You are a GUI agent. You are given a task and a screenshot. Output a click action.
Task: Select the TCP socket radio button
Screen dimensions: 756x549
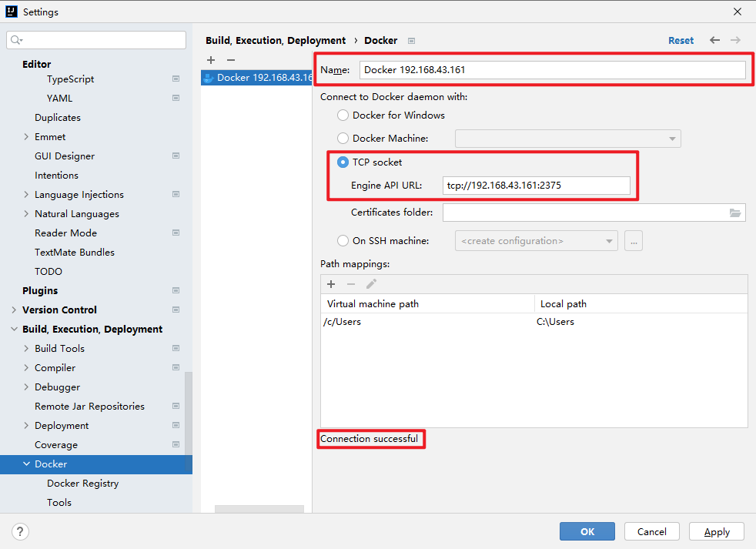pos(343,162)
